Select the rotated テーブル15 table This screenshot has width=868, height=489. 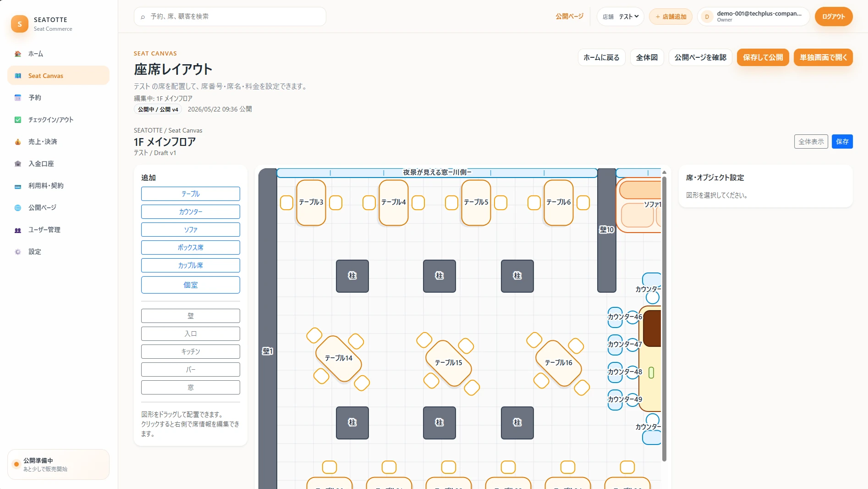point(449,363)
